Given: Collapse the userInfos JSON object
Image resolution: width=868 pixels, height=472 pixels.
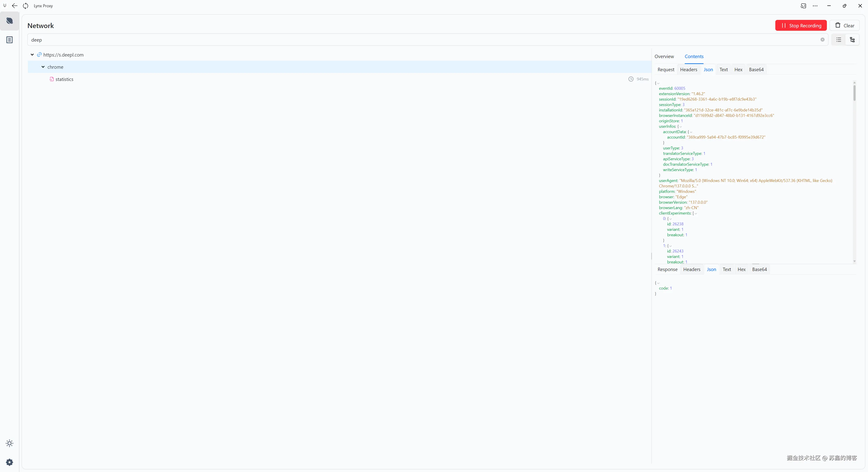Looking at the screenshot, I should [x=681, y=127].
